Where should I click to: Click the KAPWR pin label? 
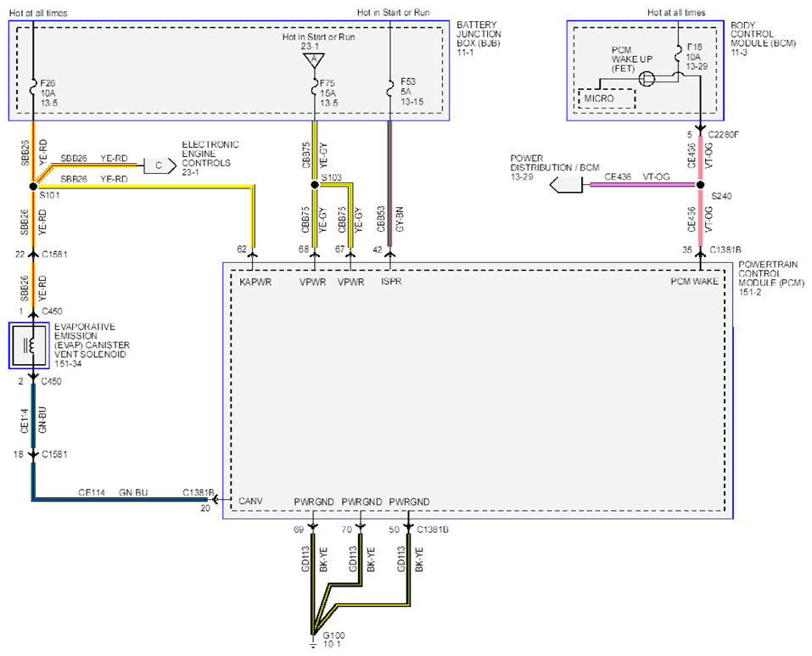coord(255,283)
